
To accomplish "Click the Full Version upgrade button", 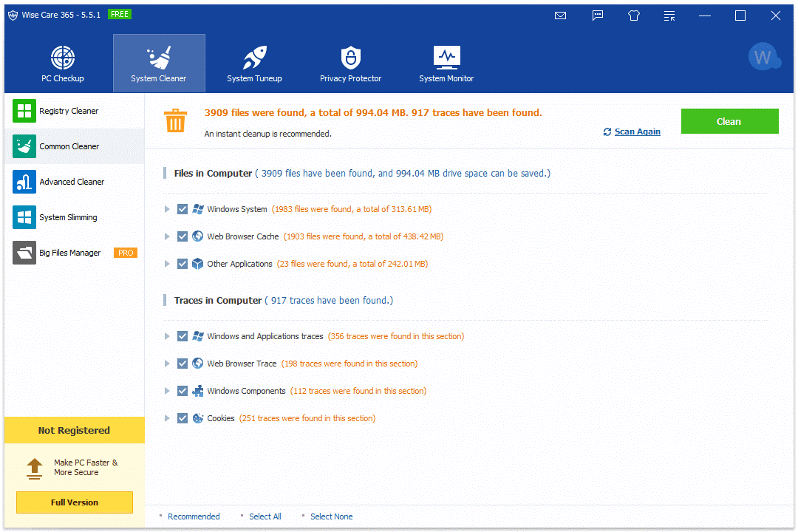I will [x=75, y=502].
